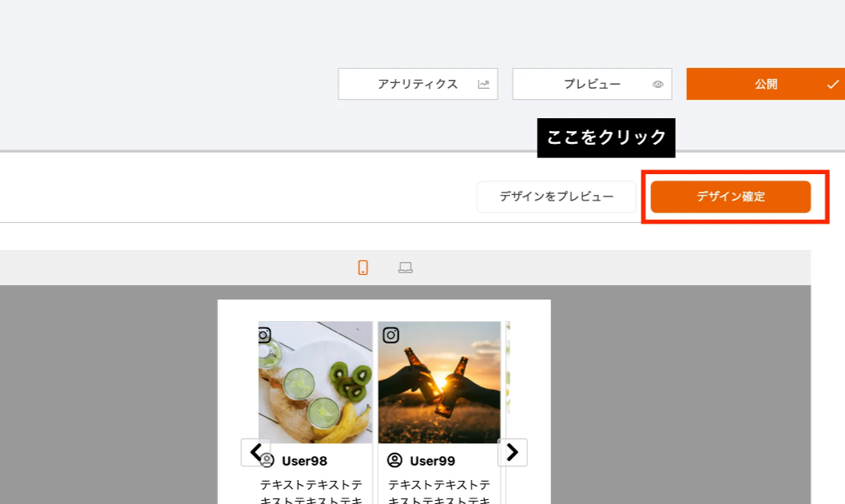The image size is (845, 504).
Task: Open the アナリティクス view
Action: (x=417, y=83)
